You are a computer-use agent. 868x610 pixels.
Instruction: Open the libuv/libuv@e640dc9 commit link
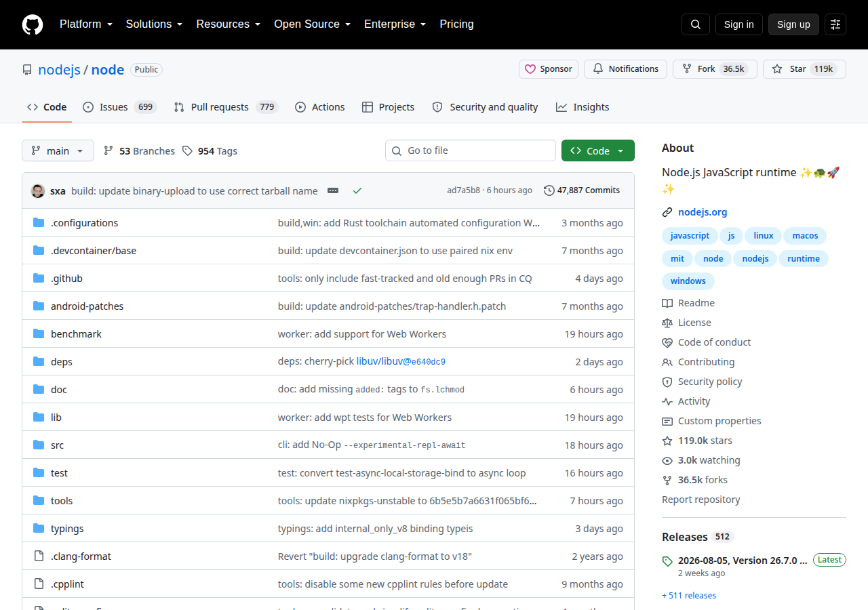tap(401, 362)
